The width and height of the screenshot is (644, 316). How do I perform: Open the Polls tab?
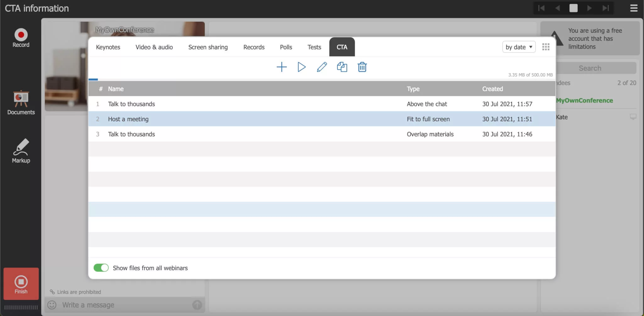click(x=286, y=47)
